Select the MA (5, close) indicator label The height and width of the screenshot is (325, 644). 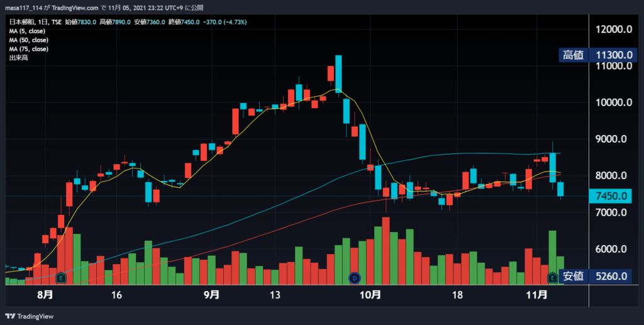coord(27,31)
